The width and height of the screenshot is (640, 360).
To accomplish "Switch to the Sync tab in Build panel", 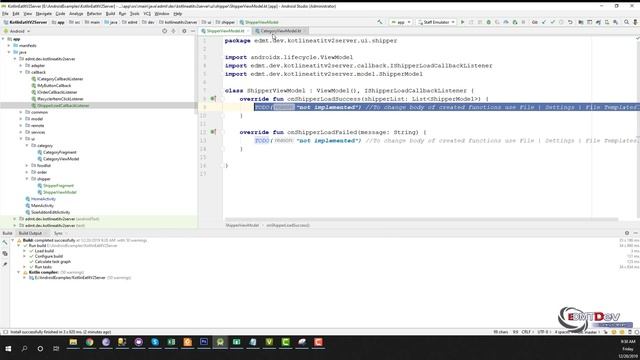I will point(58,233).
